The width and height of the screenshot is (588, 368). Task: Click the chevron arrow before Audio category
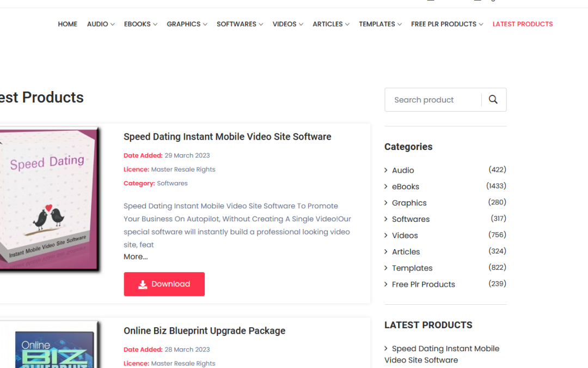pos(386,170)
